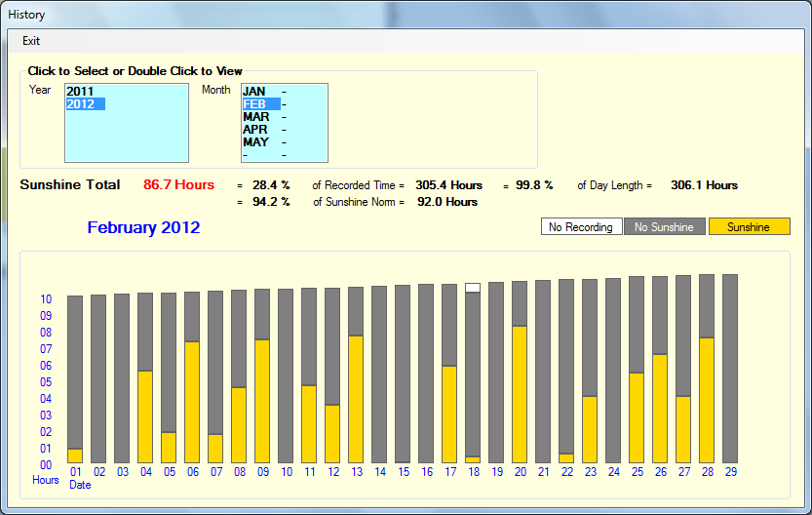Click the white no-recording segment on day 18
812x515 pixels.
[x=473, y=288]
